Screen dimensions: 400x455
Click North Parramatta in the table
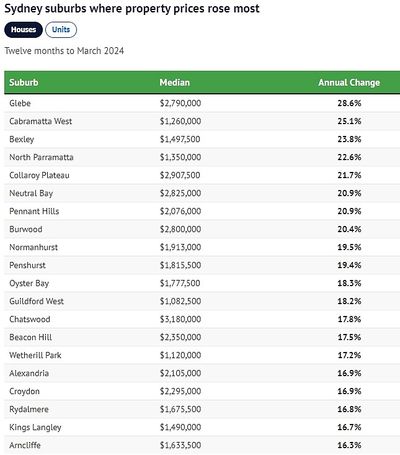[x=41, y=157]
